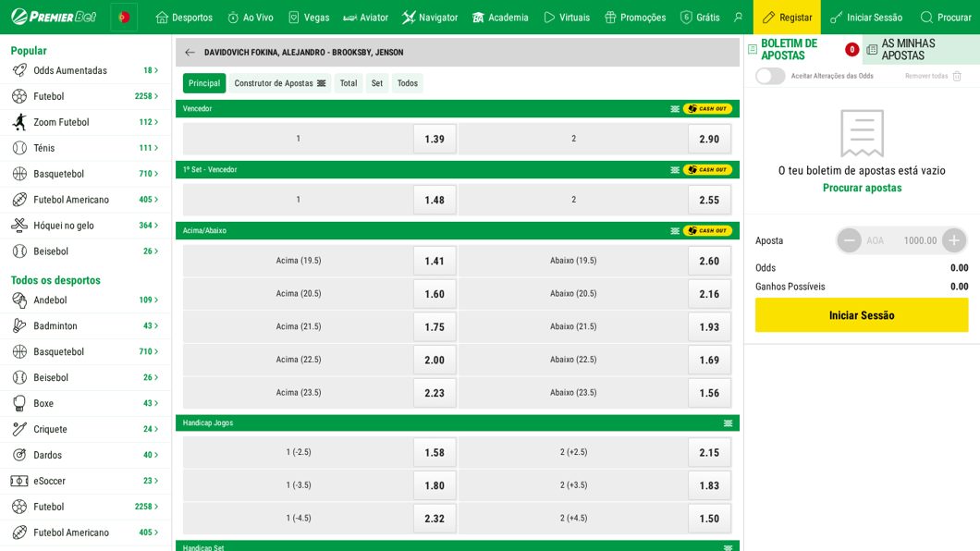This screenshot has height=551, width=980.
Task: Toggle Aceitar Alterações das Odds switch
Action: 770,76
